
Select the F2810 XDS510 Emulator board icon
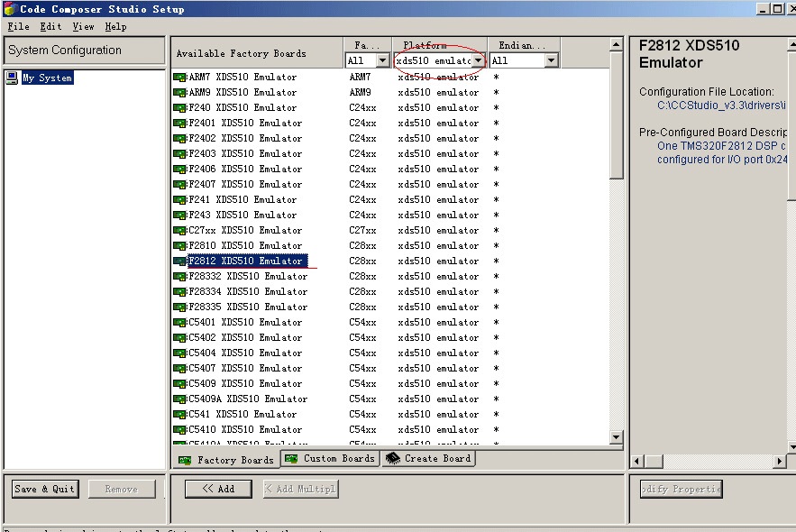point(179,245)
